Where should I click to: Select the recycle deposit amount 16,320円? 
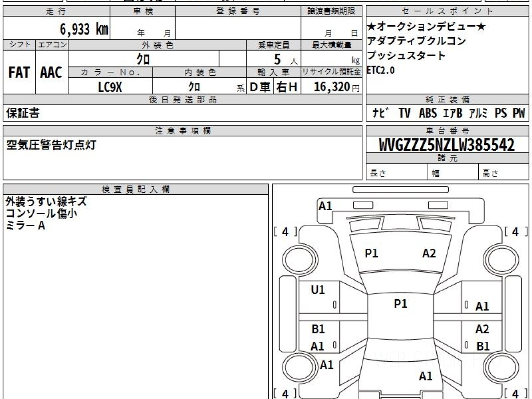point(336,87)
